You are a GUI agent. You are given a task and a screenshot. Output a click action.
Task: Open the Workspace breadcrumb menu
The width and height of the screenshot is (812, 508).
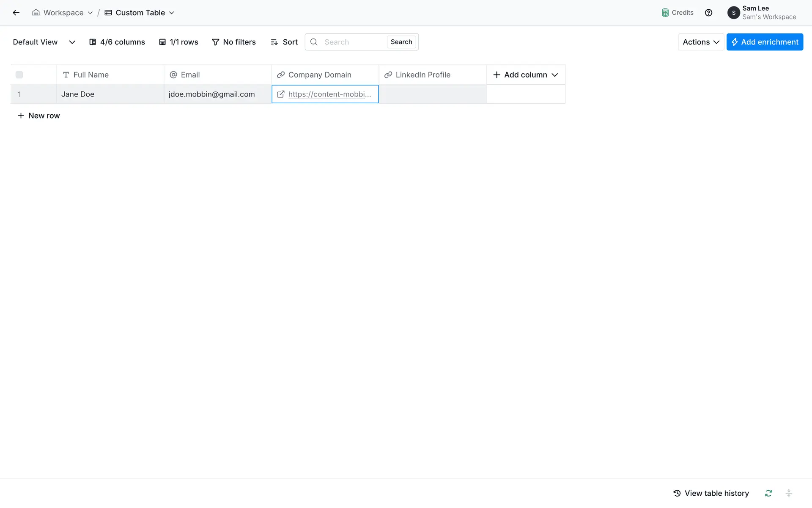tap(63, 13)
